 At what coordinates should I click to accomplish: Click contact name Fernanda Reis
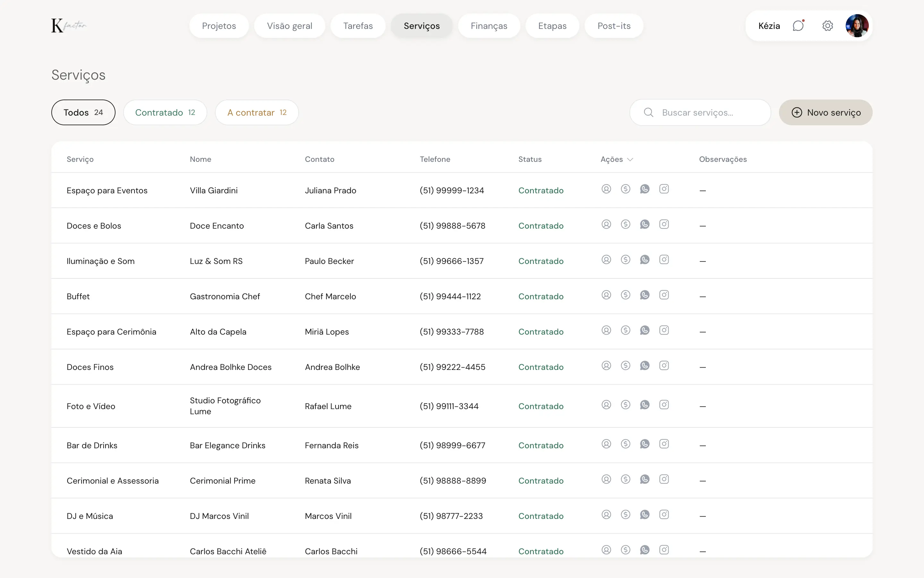(x=331, y=445)
